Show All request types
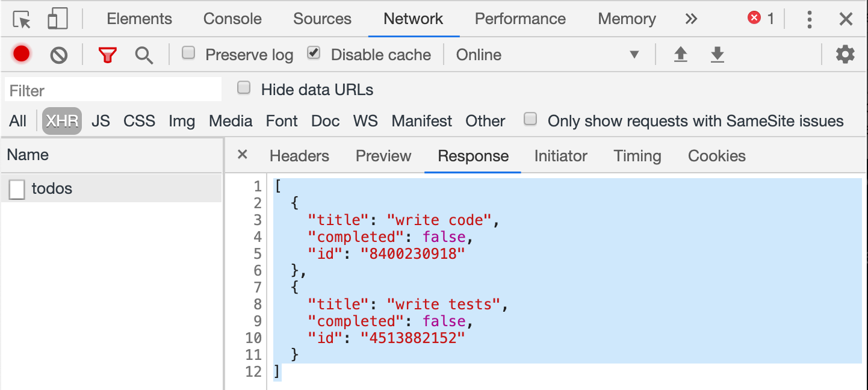 [18, 121]
